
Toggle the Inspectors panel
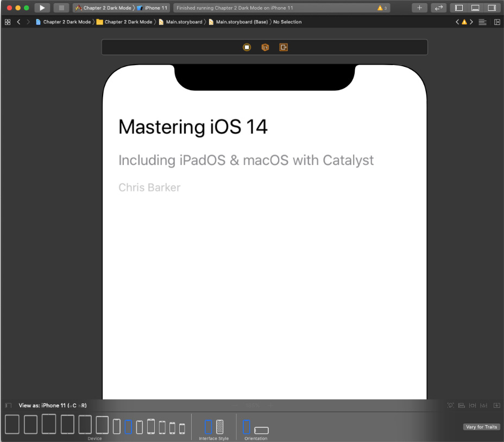point(492,8)
